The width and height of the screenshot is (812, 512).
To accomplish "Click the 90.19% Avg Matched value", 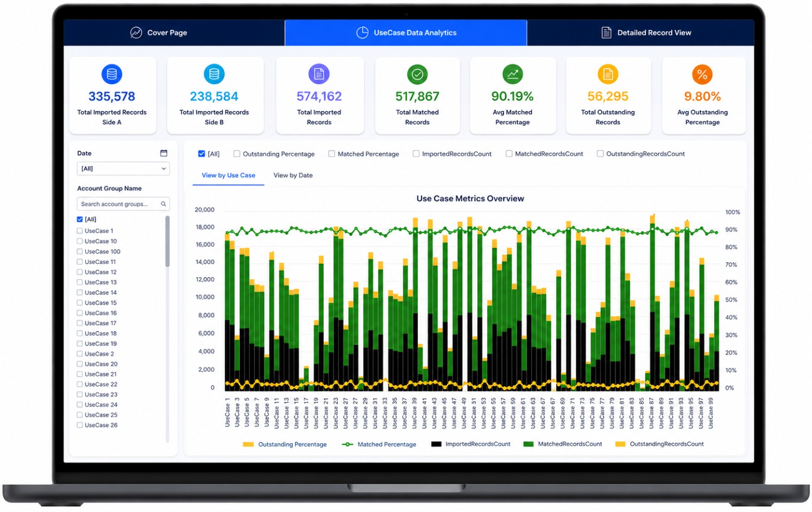I will tap(512, 97).
